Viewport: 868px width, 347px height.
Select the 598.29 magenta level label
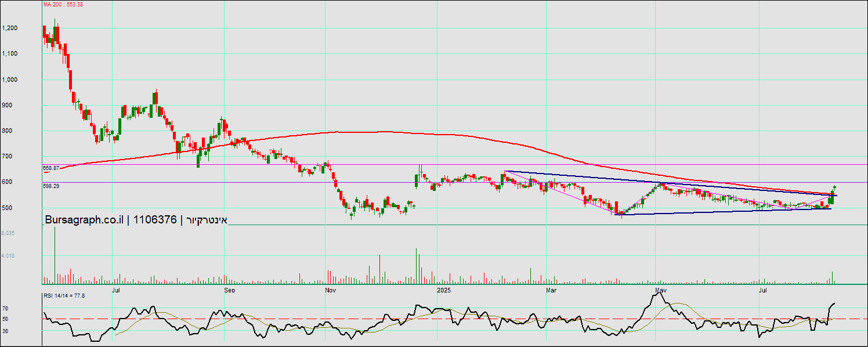point(51,186)
